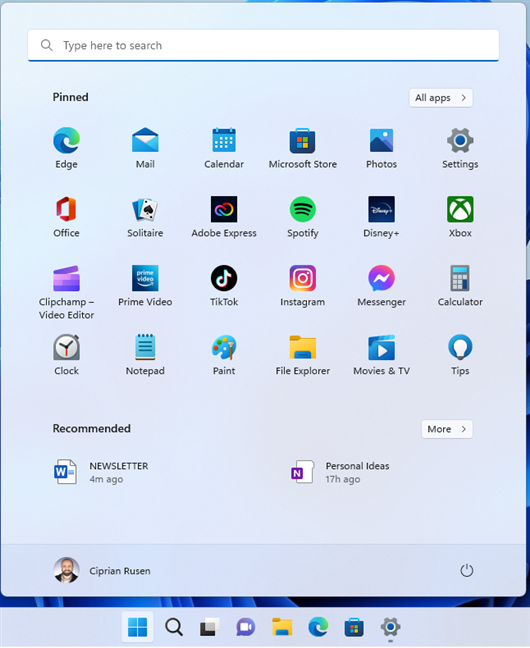Open the Notepad app
Viewport: 530px width, 648px height.
tap(145, 355)
